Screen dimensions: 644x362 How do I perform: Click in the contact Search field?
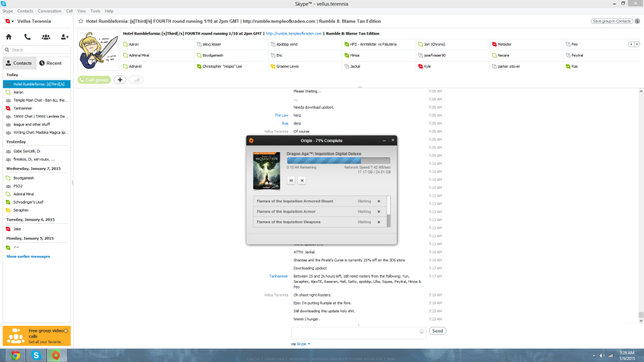coord(38,50)
